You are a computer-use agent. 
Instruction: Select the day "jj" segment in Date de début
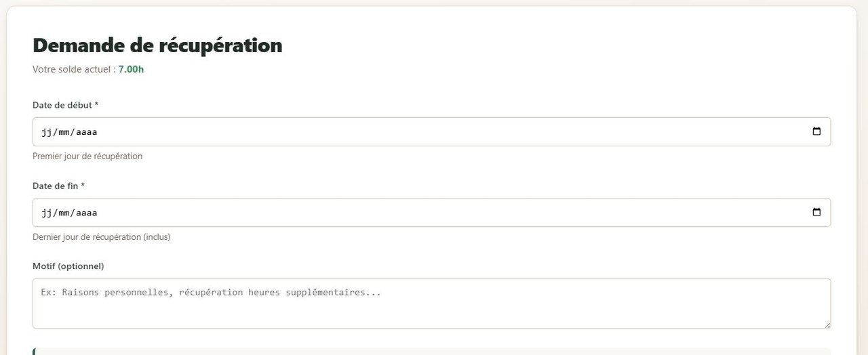47,132
